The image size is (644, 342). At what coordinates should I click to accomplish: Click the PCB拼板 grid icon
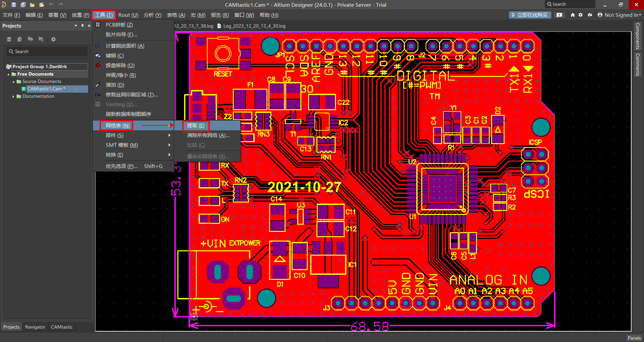click(x=98, y=25)
